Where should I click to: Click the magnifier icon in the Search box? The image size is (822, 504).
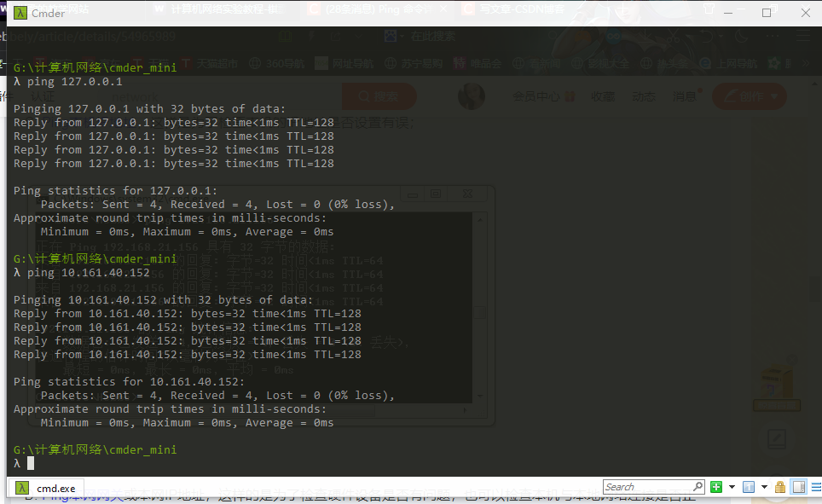point(698,487)
